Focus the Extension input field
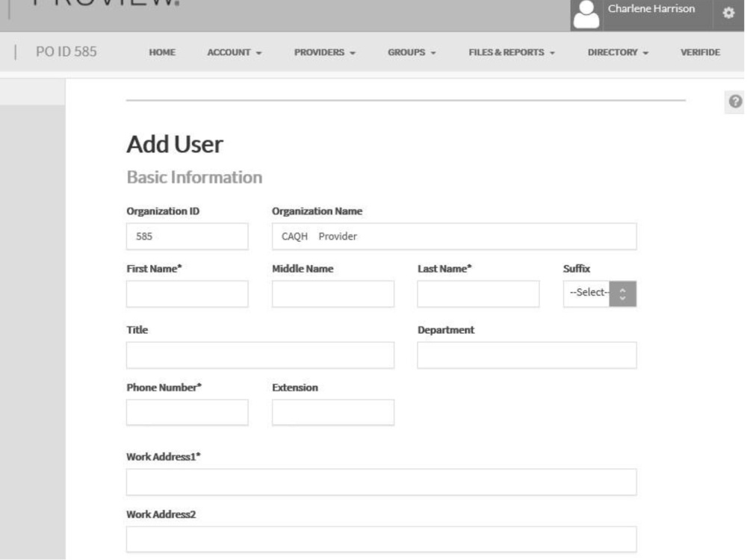Image resolution: width=747 pixels, height=560 pixels. click(x=333, y=412)
